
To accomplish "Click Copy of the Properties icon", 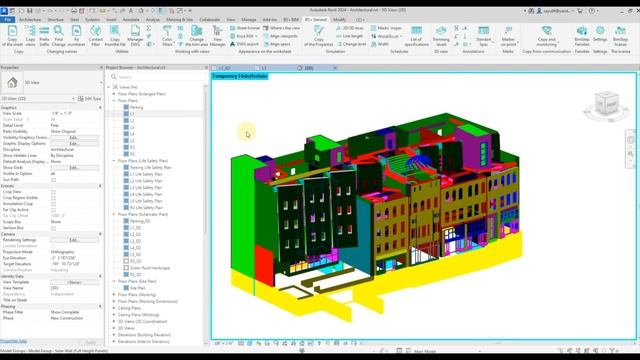I will tap(319, 35).
